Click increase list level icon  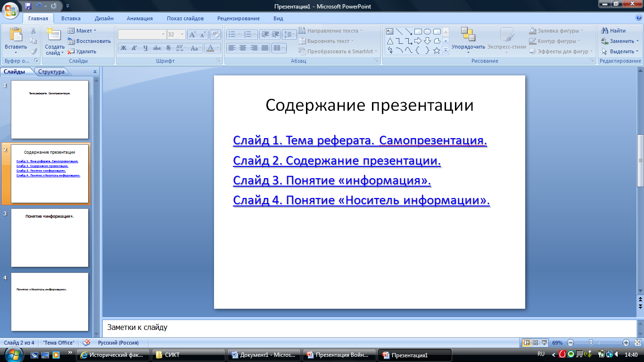coord(275,34)
